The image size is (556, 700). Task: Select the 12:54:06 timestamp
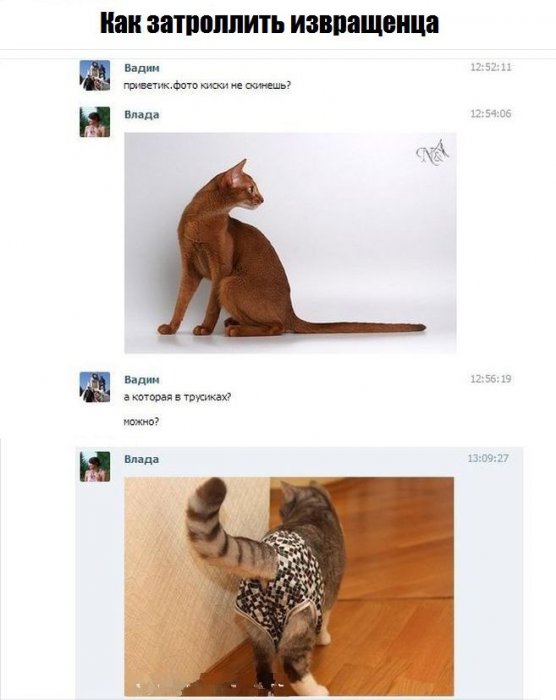[490, 113]
